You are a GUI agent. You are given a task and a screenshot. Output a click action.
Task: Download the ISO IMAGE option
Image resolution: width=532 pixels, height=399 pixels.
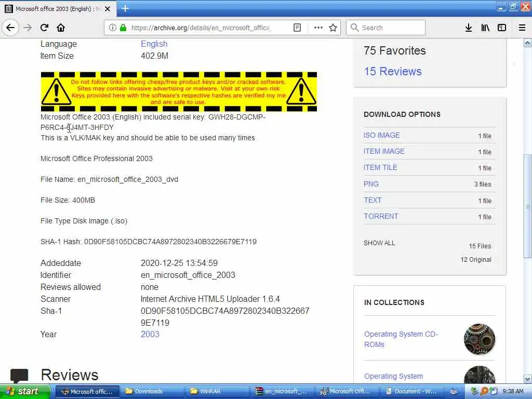click(381, 135)
